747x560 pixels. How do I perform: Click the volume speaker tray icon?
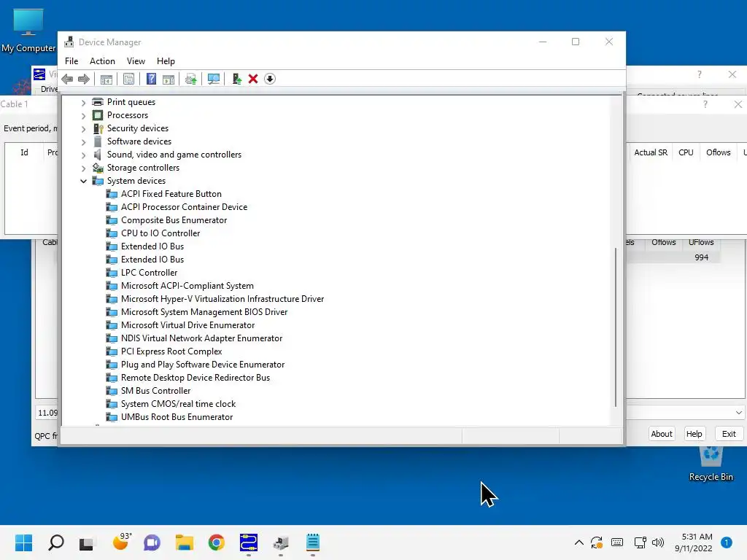coord(658,542)
